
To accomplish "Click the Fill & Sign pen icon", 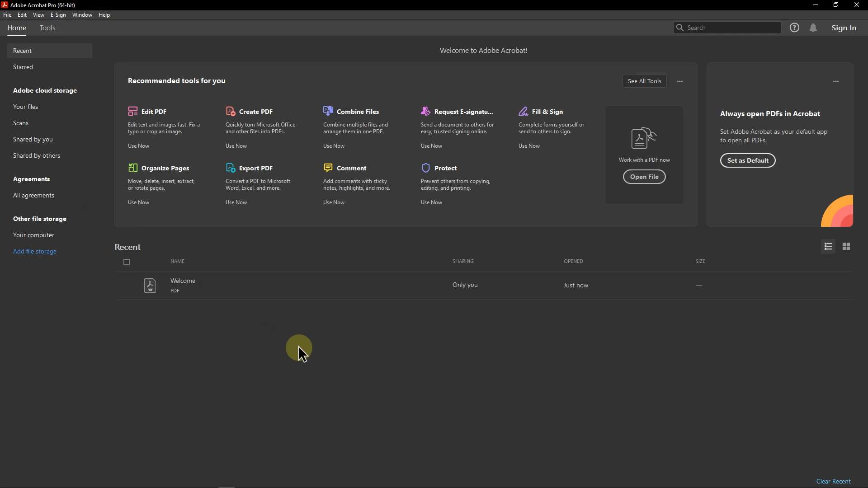I will (x=524, y=111).
